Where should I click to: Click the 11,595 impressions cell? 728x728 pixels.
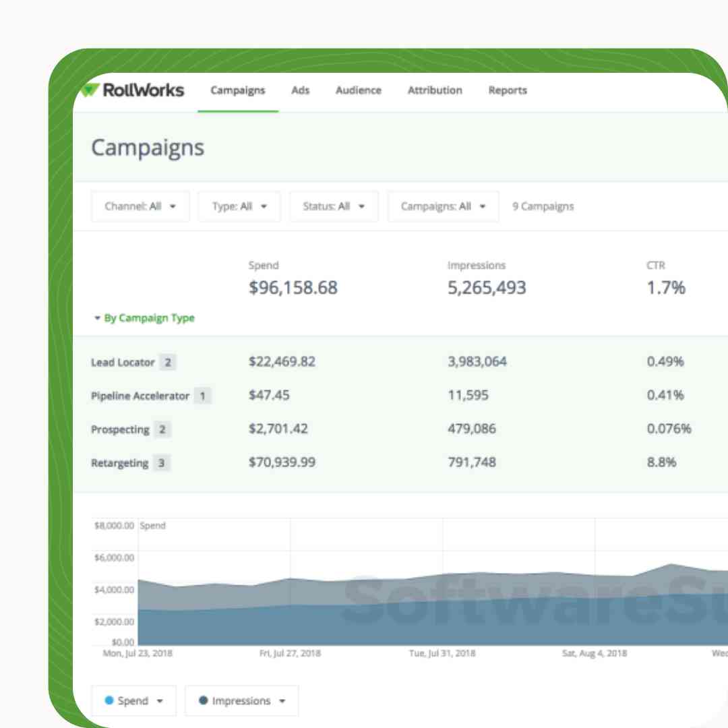468,395
